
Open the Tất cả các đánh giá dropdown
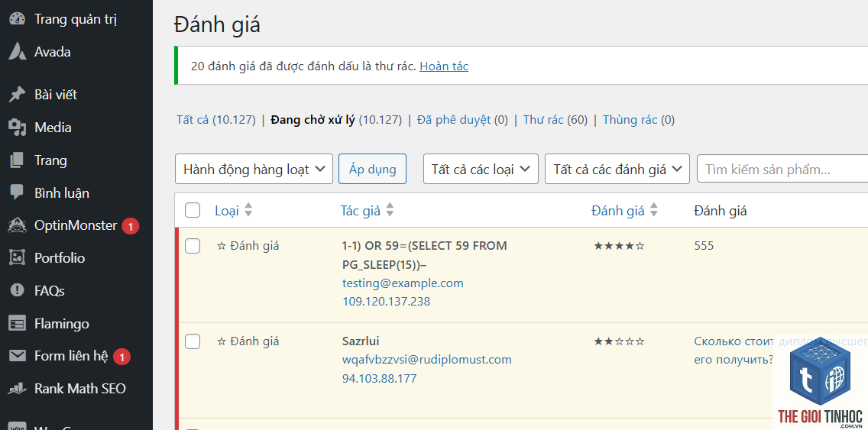[617, 169]
